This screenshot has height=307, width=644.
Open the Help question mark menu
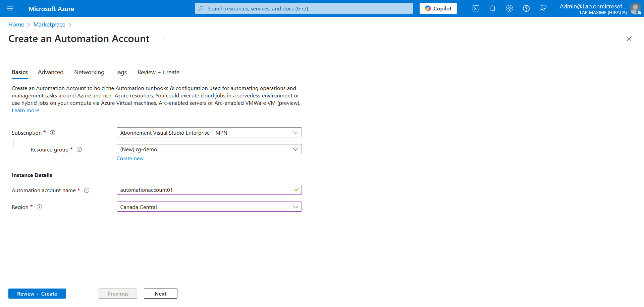coord(526,8)
